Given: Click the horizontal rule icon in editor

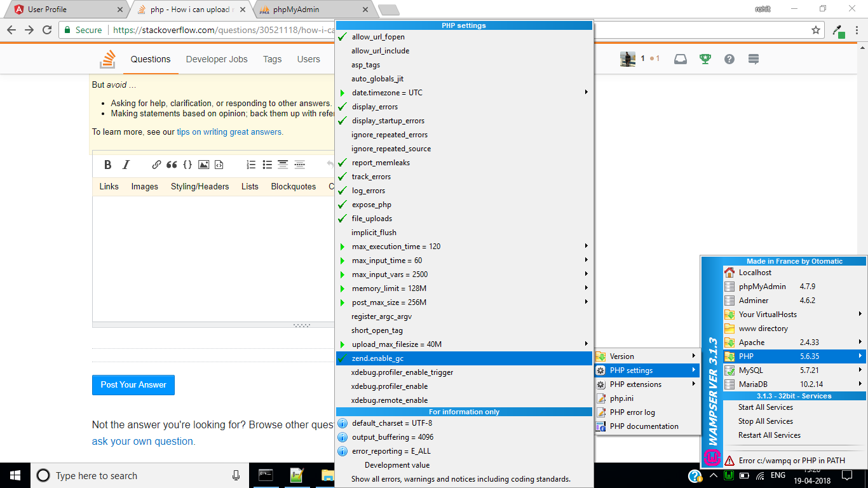Looking at the screenshot, I should click(x=300, y=165).
